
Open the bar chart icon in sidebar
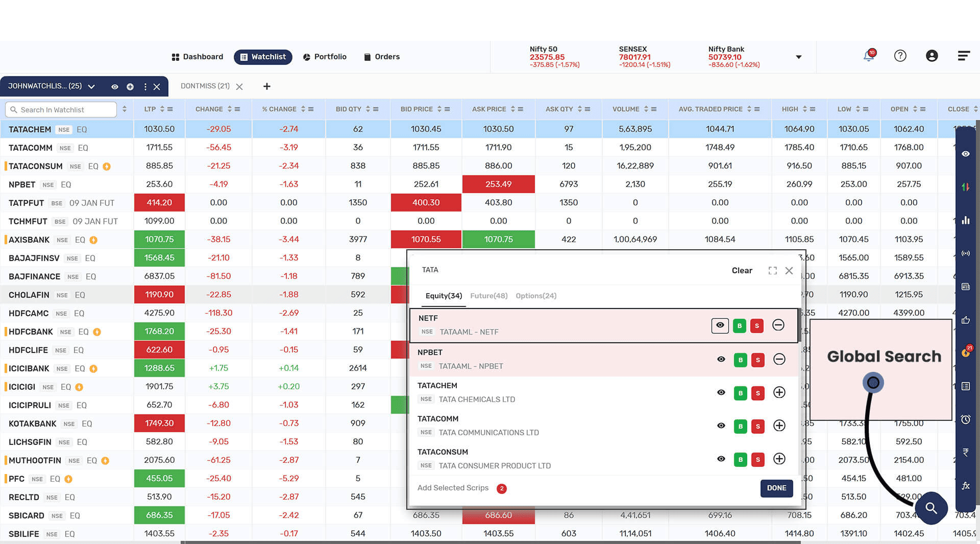pos(966,220)
